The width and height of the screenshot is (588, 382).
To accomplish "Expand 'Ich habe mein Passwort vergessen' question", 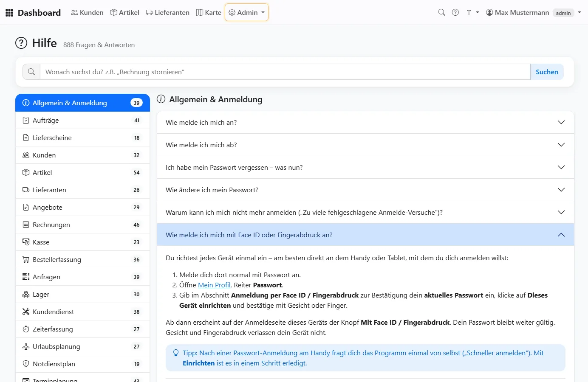I will 365,167.
